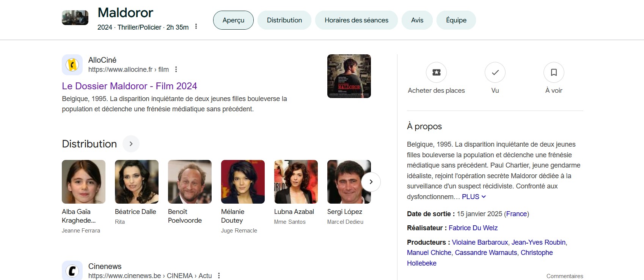This screenshot has height=280, width=644.
Task: Click the AlloCiné site favicon
Action: 72,65
